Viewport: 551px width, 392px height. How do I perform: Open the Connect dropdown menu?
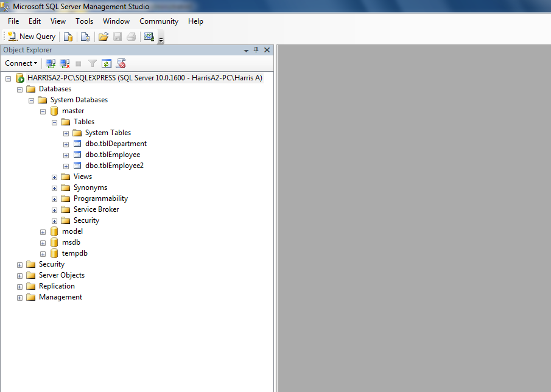21,63
